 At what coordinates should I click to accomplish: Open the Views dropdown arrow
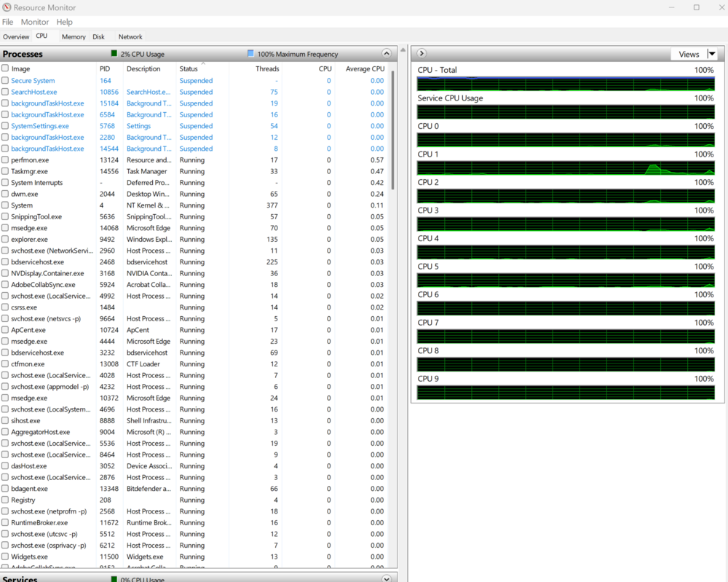pyautogui.click(x=712, y=54)
